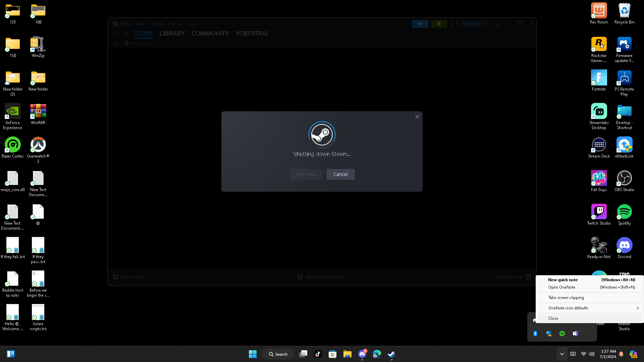Open File Explorer on the taskbar

pos(347,354)
